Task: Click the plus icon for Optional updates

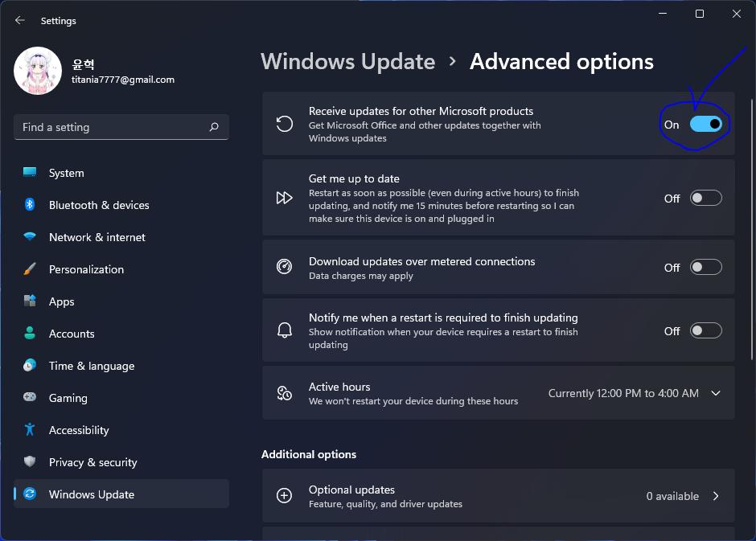Action: click(x=285, y=496)
